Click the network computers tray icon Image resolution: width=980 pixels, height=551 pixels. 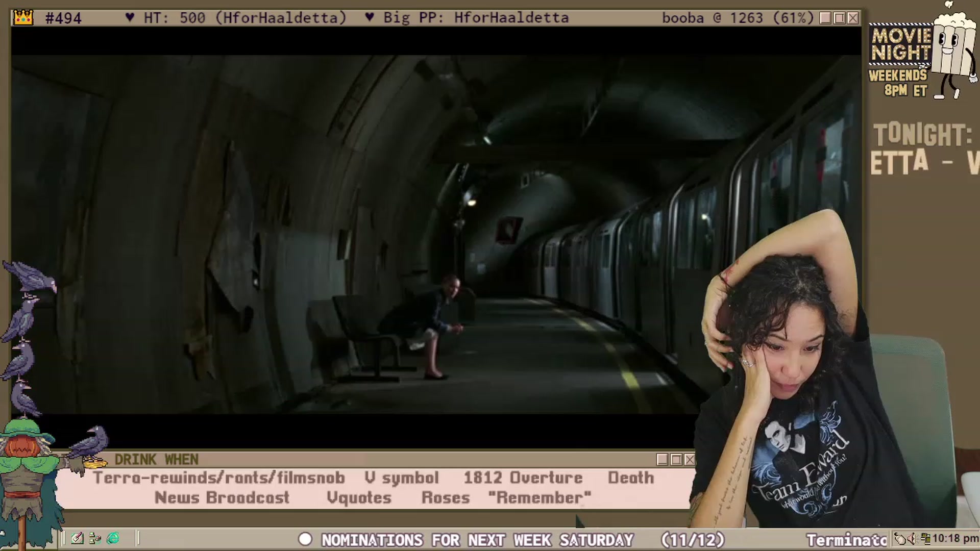coord(925,539)
